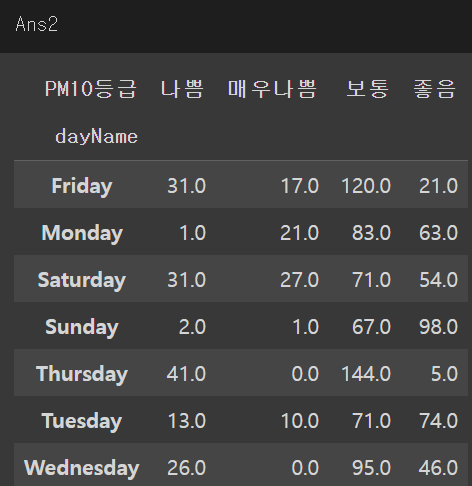Click the Ans2 code cell text

tap(37, 24)
